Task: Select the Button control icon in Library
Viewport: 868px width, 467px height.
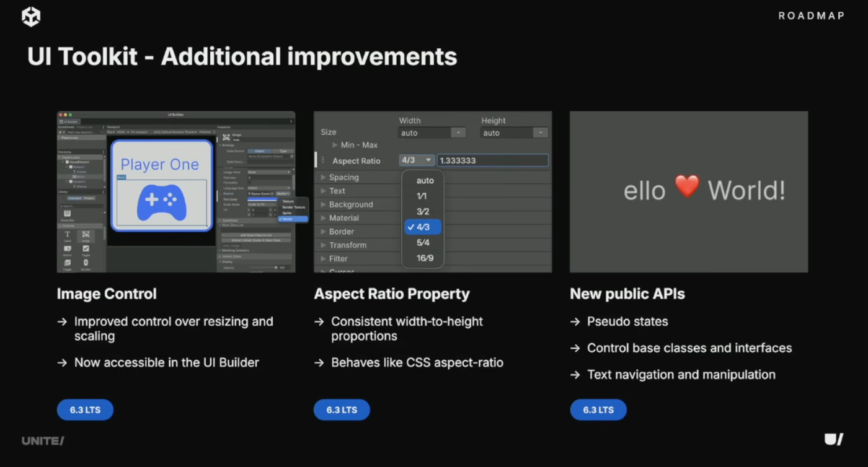Action: click(x=68, y=248)
